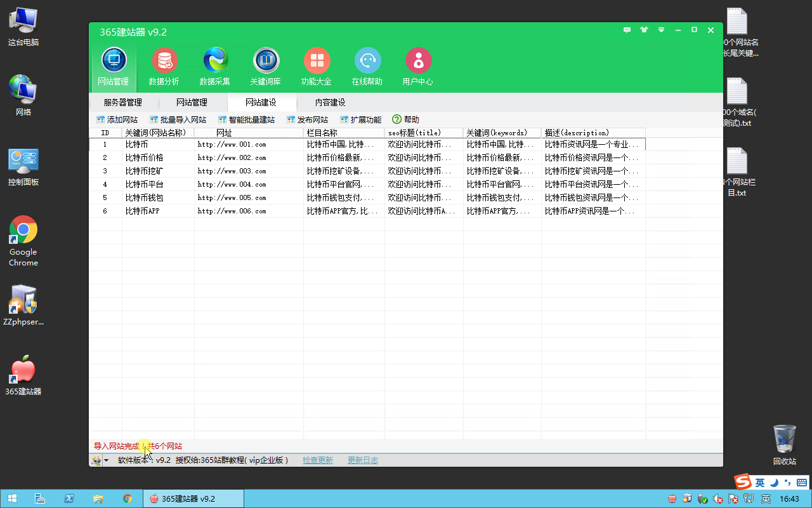Click 智能批量建站 toolbar button
The image size is (812, 508).
click(246, 119)
